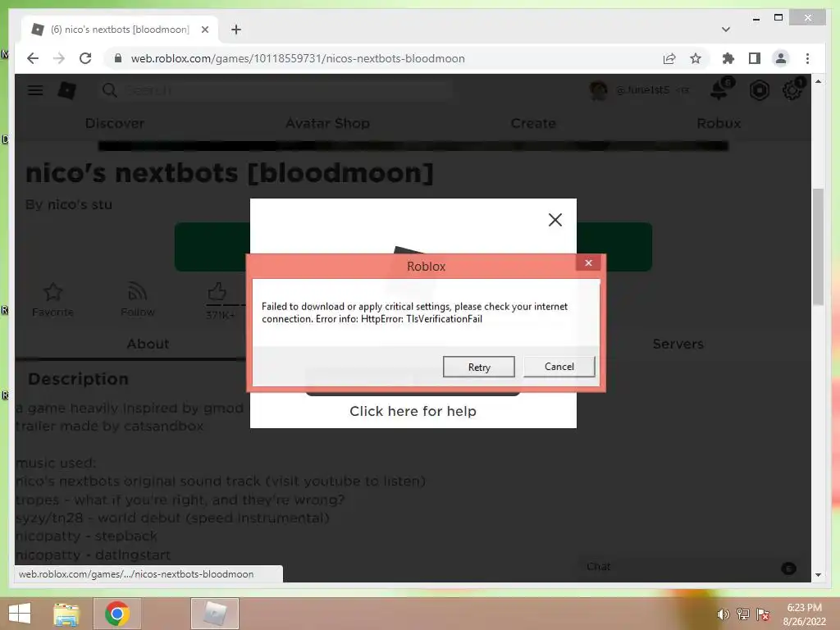This screenshot has height=630, width=840.
Task: Click Retry in the Roblox error dialog
Action: click(478, 367)
